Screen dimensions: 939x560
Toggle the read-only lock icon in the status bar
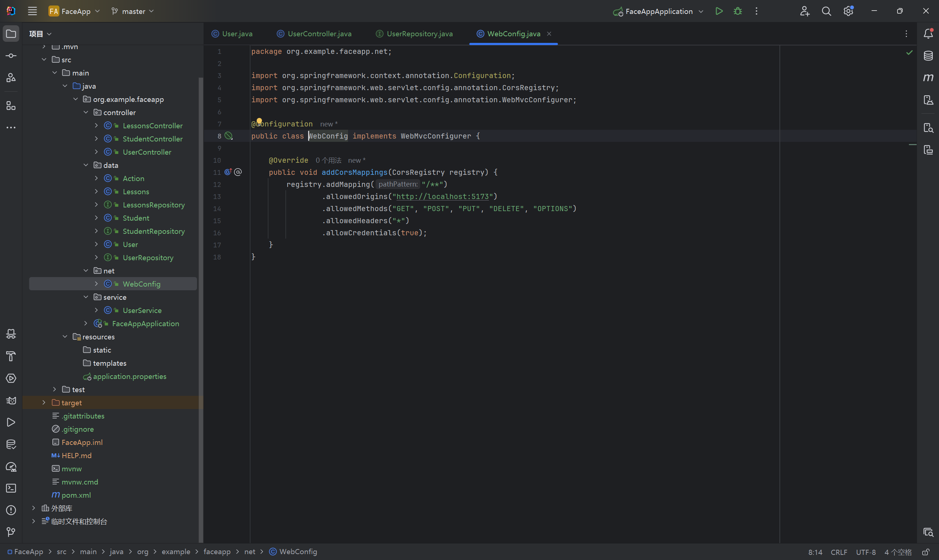coord(925,552)
